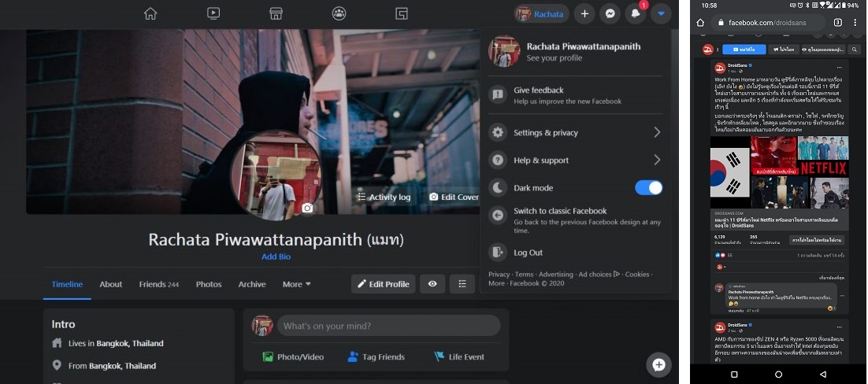The height and width of the screenshot is (384, 868).
Task: Click the Photo/Video composer option
Action: pos(293,357)
